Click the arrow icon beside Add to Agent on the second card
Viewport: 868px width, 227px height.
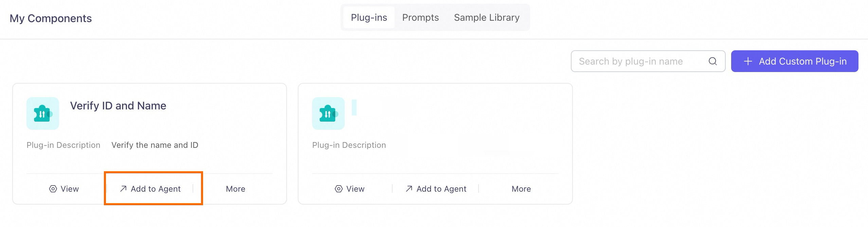[x=409, y=189]
